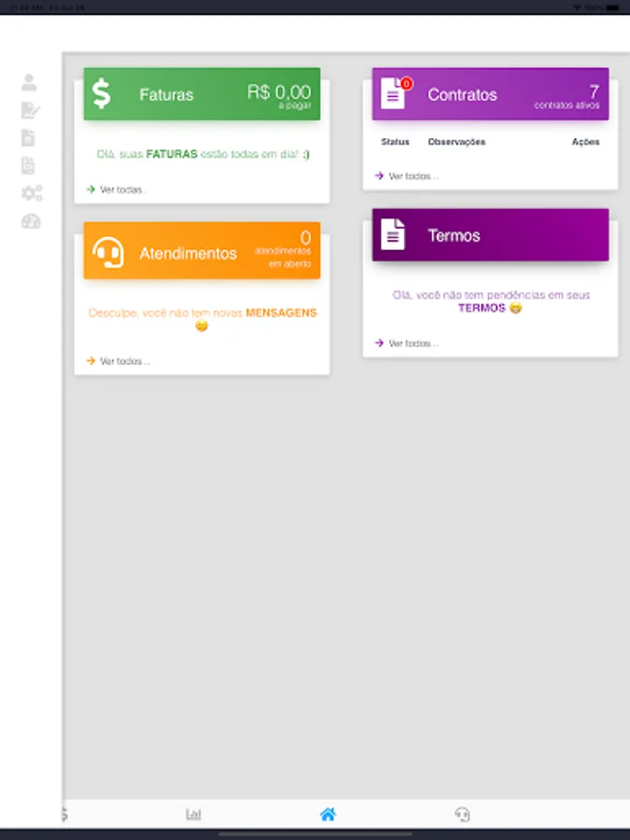Go to Home tab in bottom bar

click(328, 814)
